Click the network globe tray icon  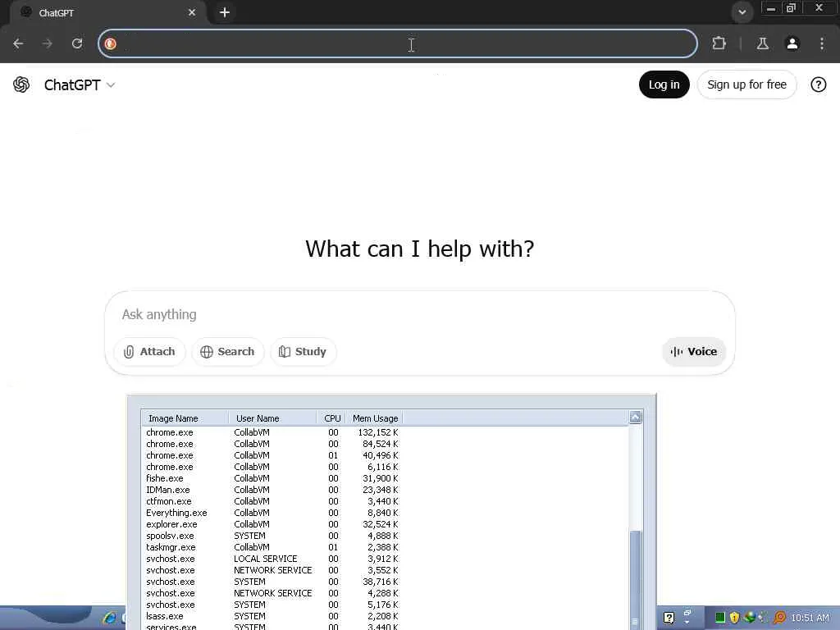coord(750,617)
